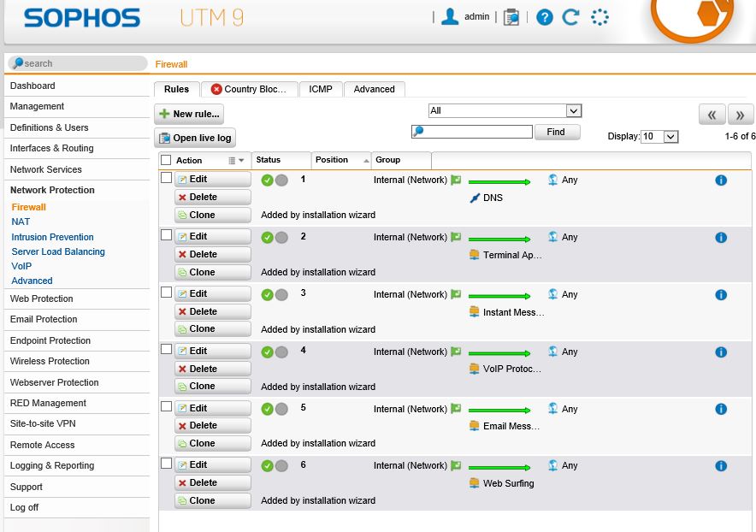The image size is (756, 532).
Task: Click the Web Surfing service group icon
Action: pos(475,482)
